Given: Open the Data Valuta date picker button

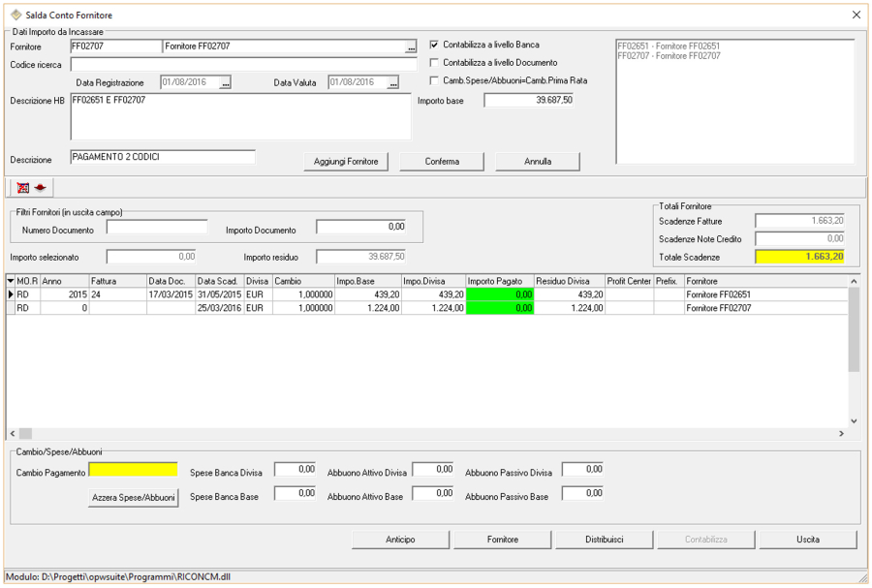Looking at the screenshot, I should [x=393, y=83].
